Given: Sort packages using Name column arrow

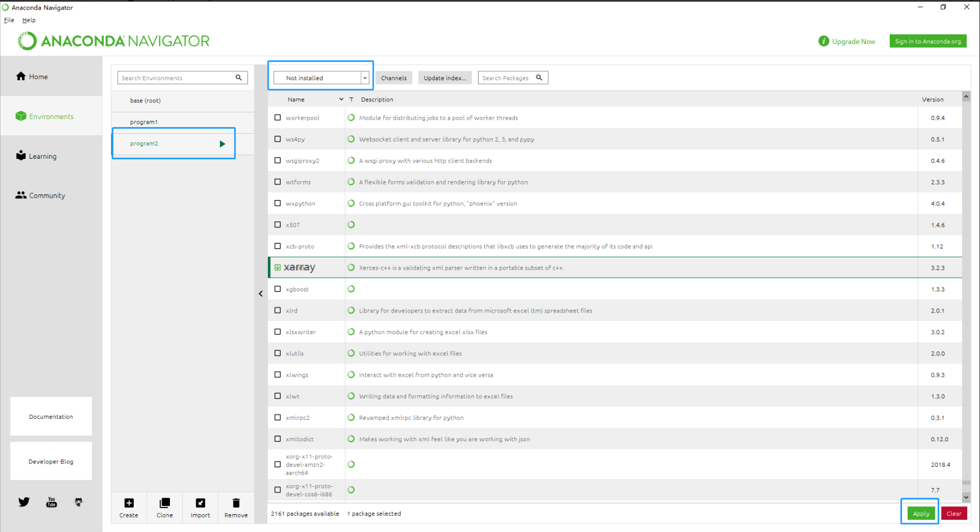Looking at the screenshot, I should click(x=341, y=99).
